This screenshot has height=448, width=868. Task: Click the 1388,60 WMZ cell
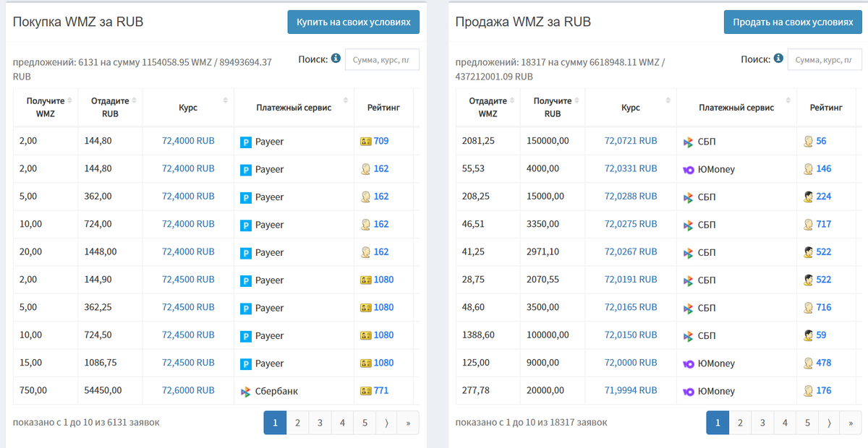(x=488, y=335)
